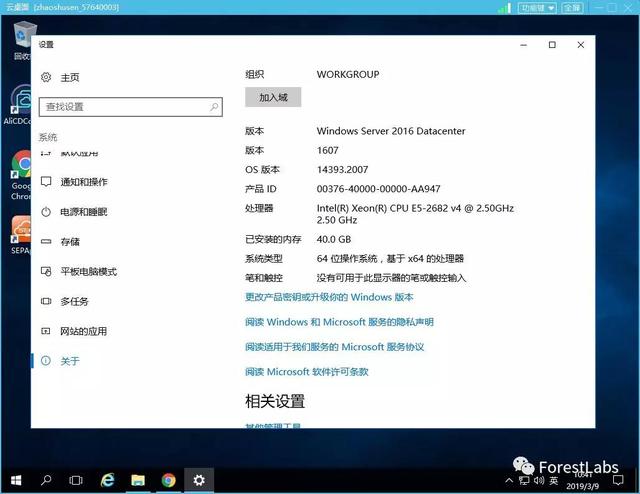
Task: Click the Windows Start button
Action: (16, 481)
